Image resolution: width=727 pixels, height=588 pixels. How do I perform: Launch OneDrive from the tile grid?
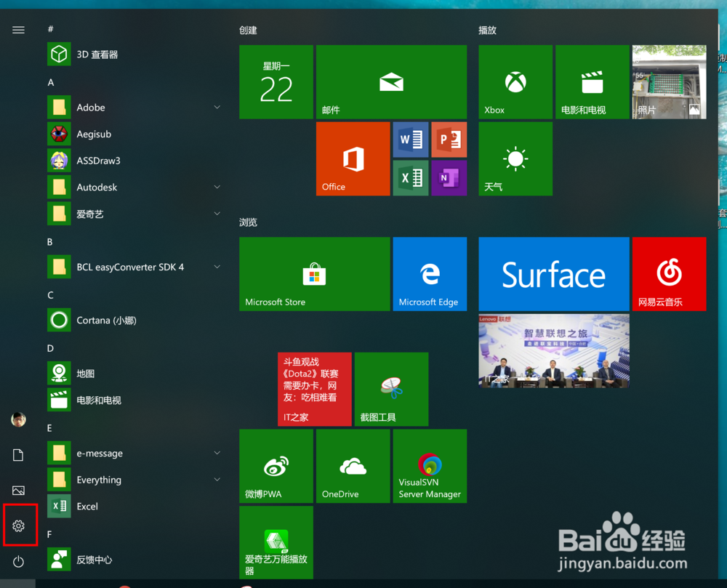(353, 466)
